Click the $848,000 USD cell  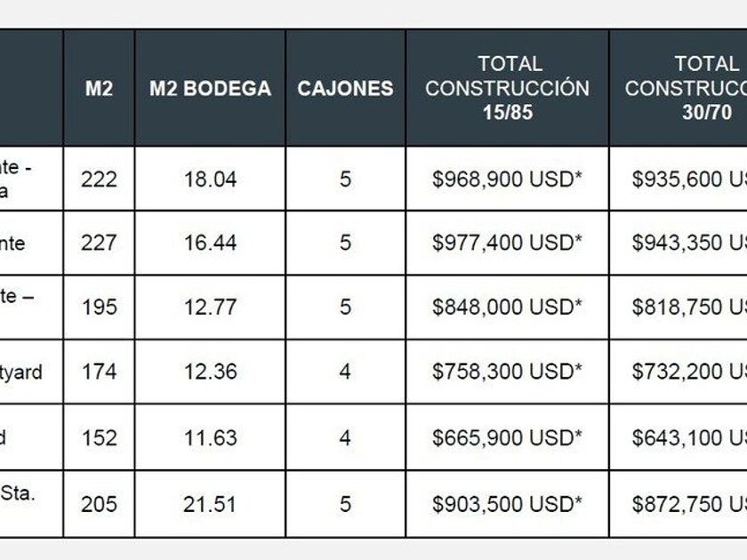click(x=507, y=307)
